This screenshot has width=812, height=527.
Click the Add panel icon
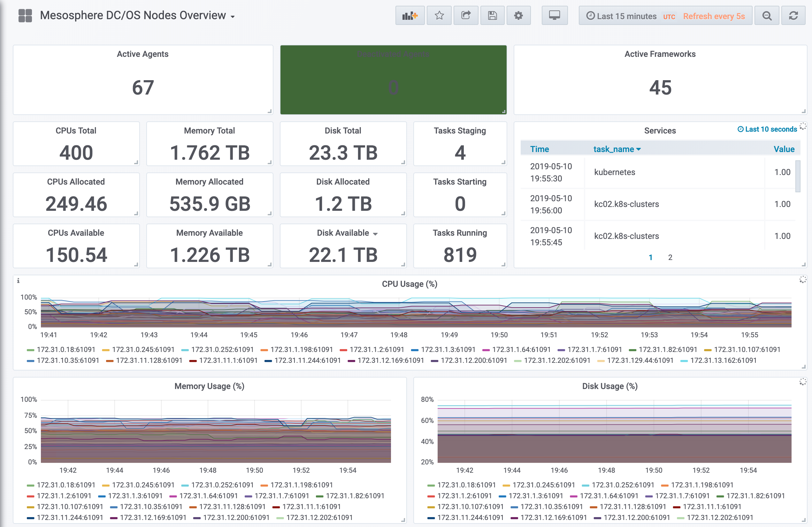pyautogui.click(x=410, y=16)
